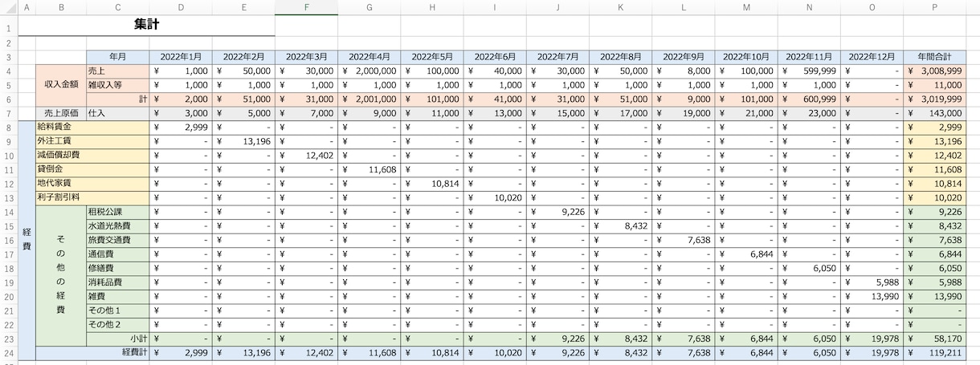Select the 旅費交通費 row label
The image size is (980, 365).
(x=118, y=240)
